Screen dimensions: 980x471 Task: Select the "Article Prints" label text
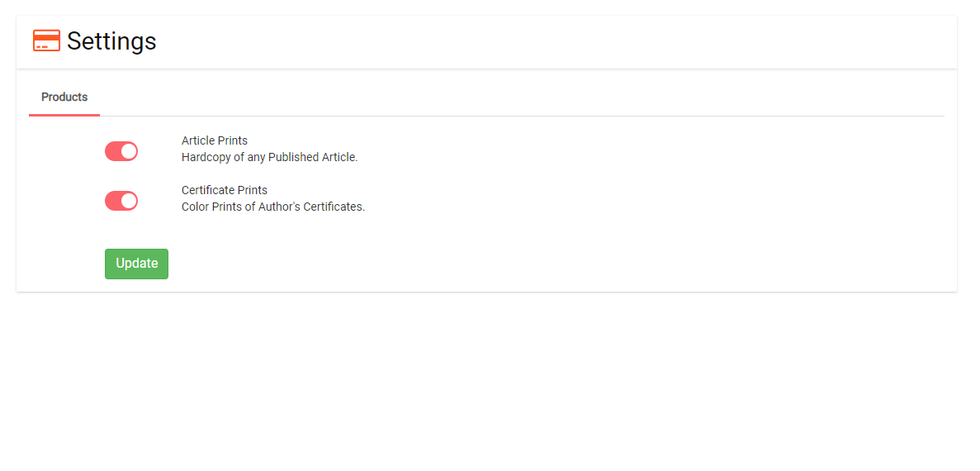coord(215,140)
